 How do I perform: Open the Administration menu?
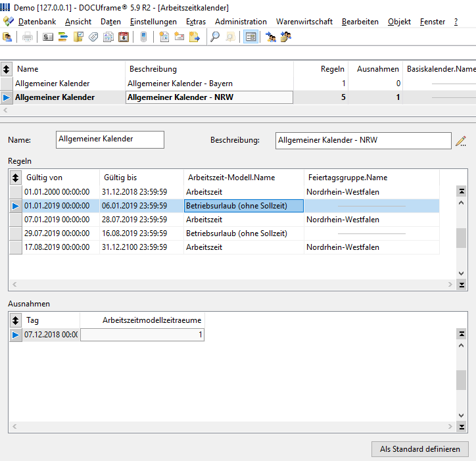click(x=241, y=22)
